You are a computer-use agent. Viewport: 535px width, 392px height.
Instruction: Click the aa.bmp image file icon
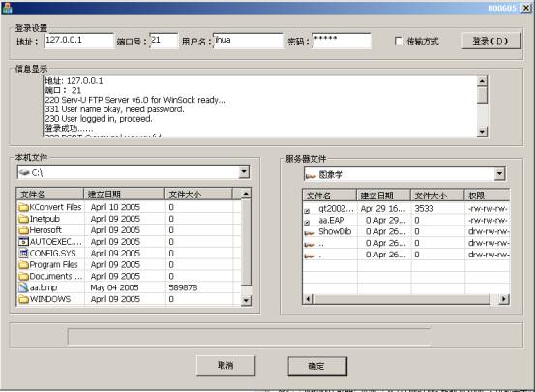click(x=23, y=287)
